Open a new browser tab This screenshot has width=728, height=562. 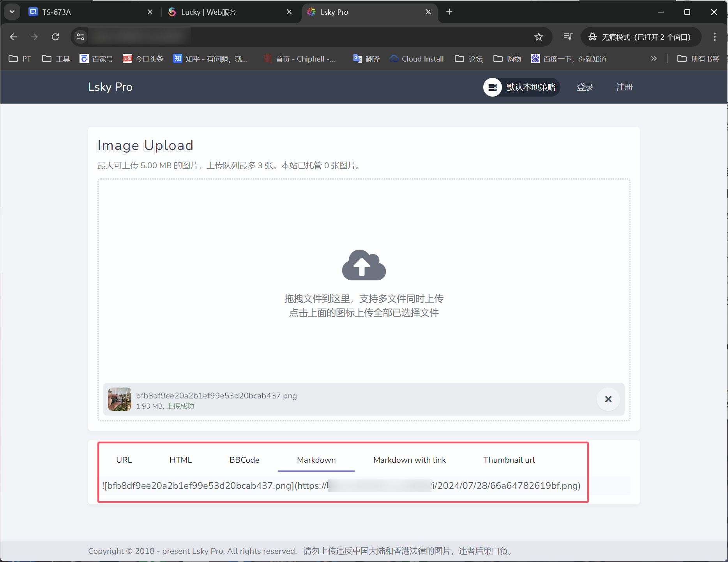coord(449,12)
